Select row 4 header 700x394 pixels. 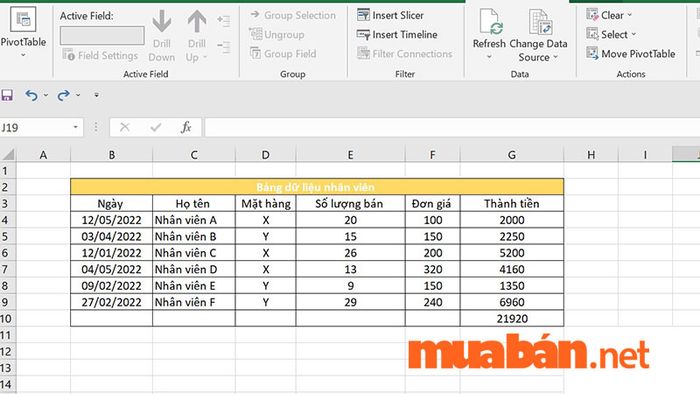8,220
